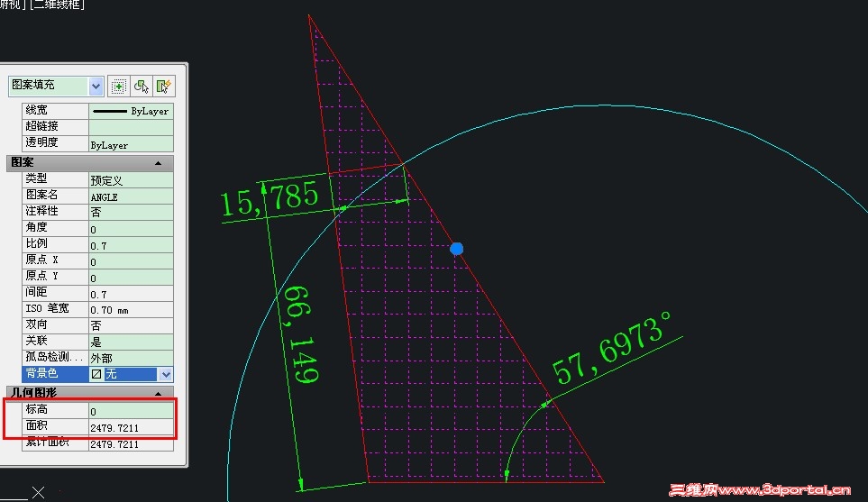Image resolution: width=868 pixels, height=502 pixels.
Task: Click the 57,6973° angle dimension text
Action: [x=612, y=348]
